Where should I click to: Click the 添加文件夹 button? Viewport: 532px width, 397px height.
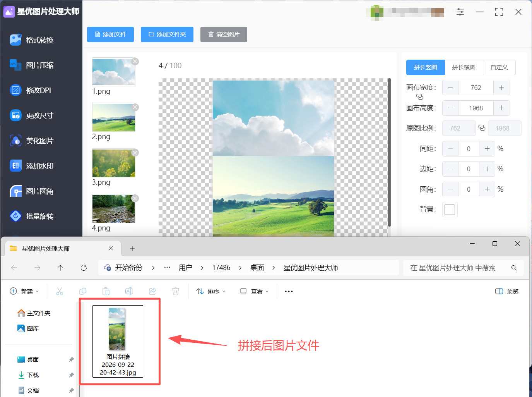[167, 34]
